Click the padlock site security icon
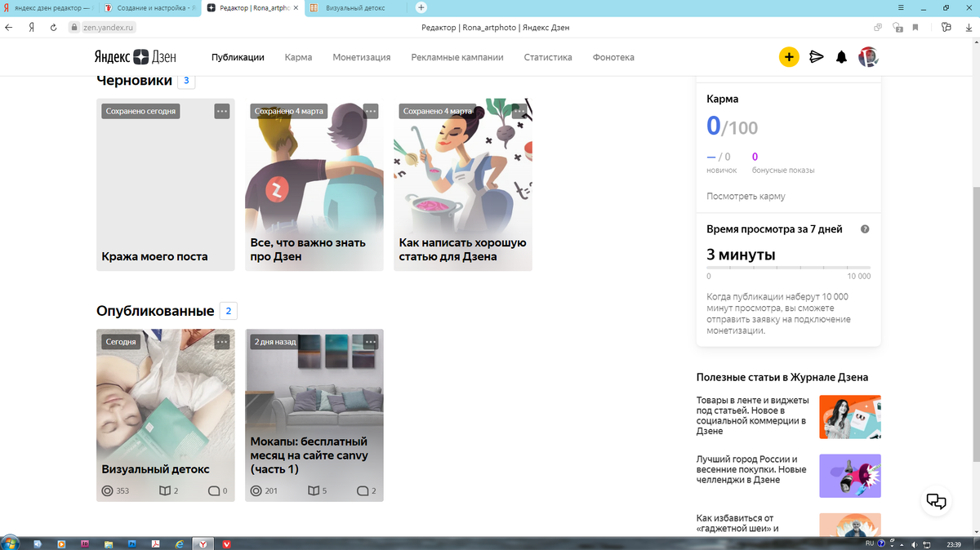This screenshot has height=550, width=980. coord(76,27)
